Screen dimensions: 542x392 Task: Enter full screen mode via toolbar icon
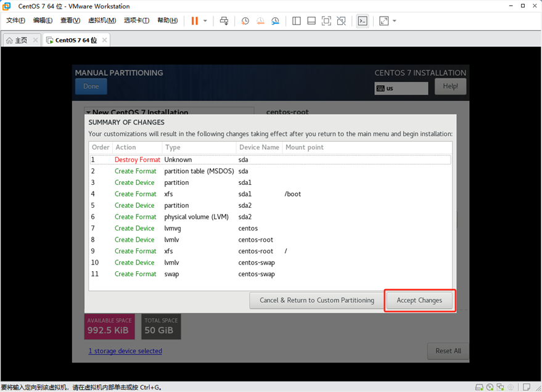click(326, 21)
